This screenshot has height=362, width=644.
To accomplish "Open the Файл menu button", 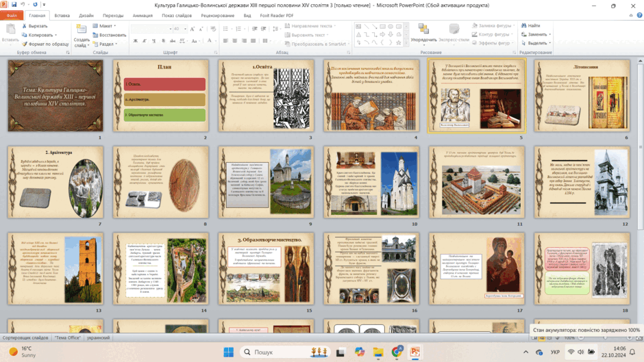I will point(12,16).
